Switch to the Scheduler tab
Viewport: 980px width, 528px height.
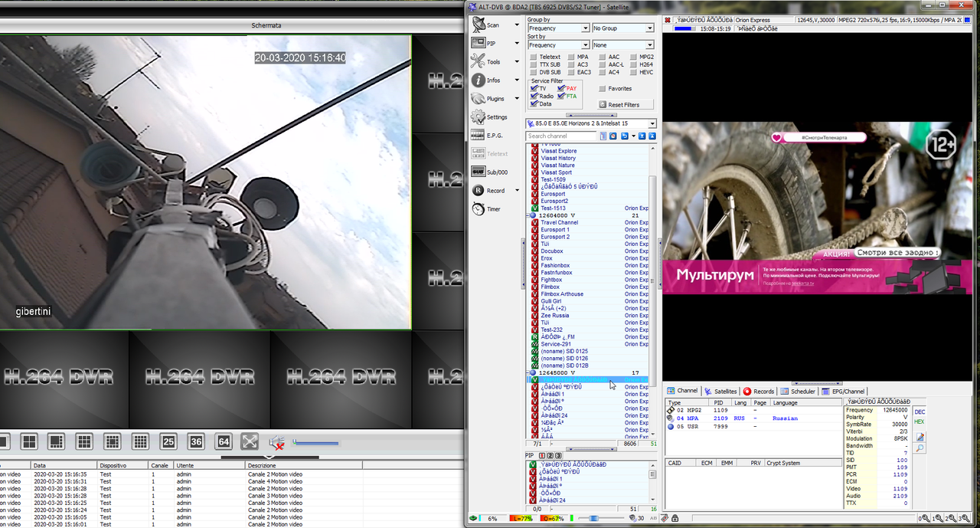(798, 391)
